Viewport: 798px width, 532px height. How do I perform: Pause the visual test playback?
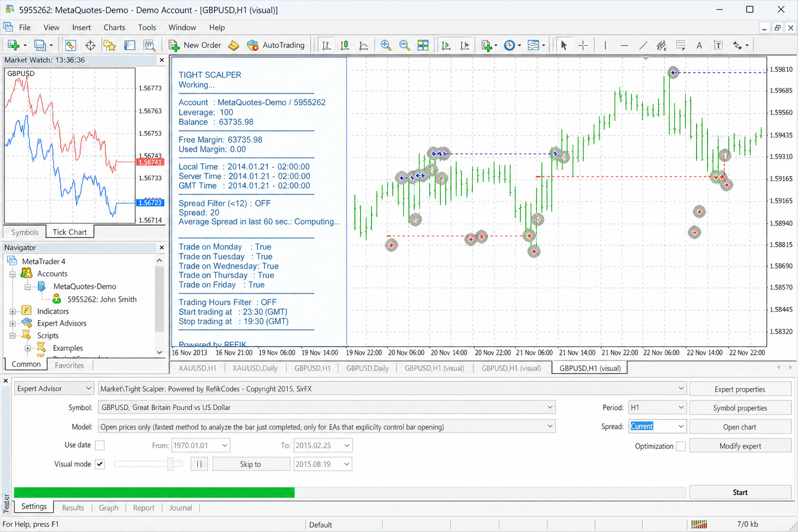(x=199, y=464)
